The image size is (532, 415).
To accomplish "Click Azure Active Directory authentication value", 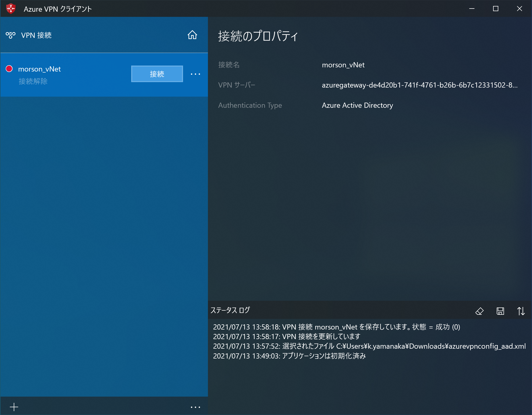I will [357, 105].
